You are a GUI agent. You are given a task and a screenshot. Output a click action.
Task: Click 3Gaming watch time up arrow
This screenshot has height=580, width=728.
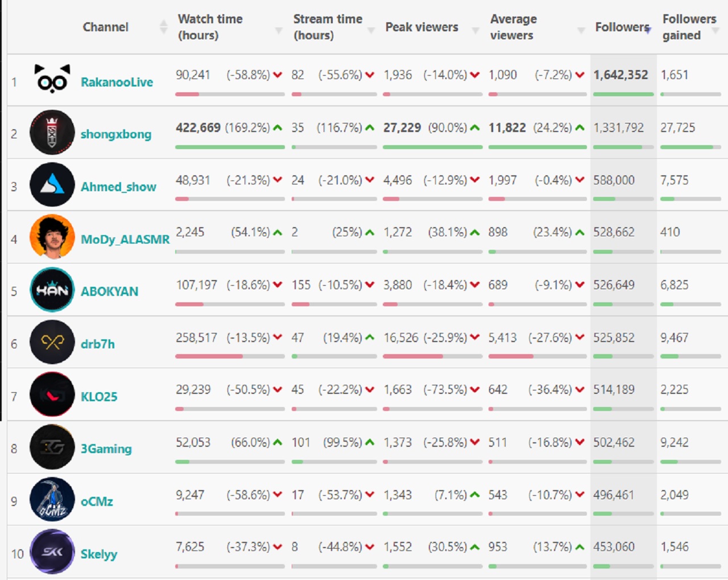click(x=278, y=442)
